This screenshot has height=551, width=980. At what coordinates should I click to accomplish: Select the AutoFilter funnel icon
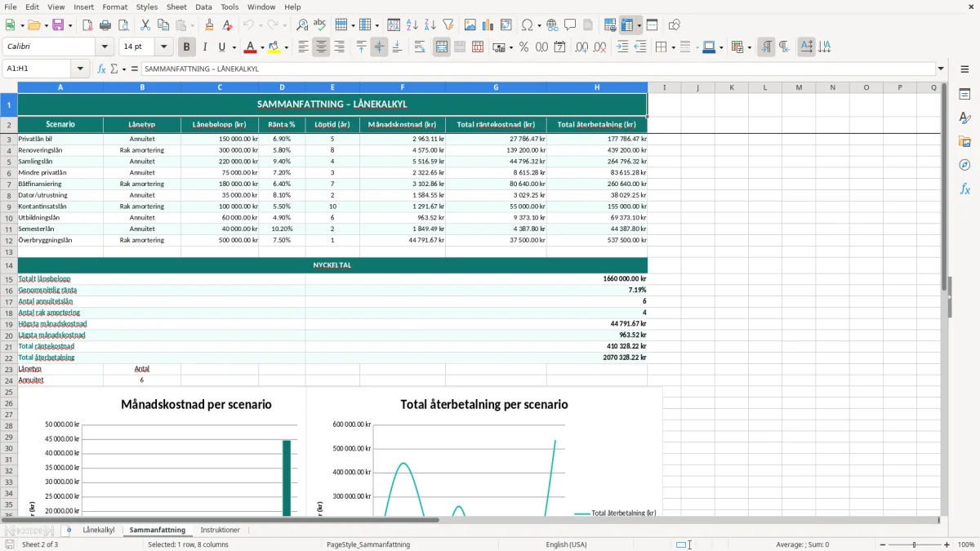(448, 25)
